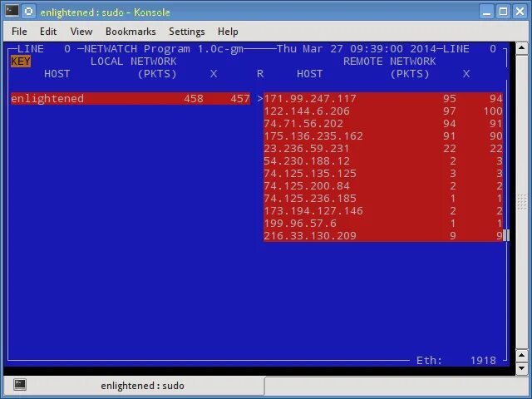Click the scrollbar up arrow at top
Screen dimensions: 532x399
522,48
